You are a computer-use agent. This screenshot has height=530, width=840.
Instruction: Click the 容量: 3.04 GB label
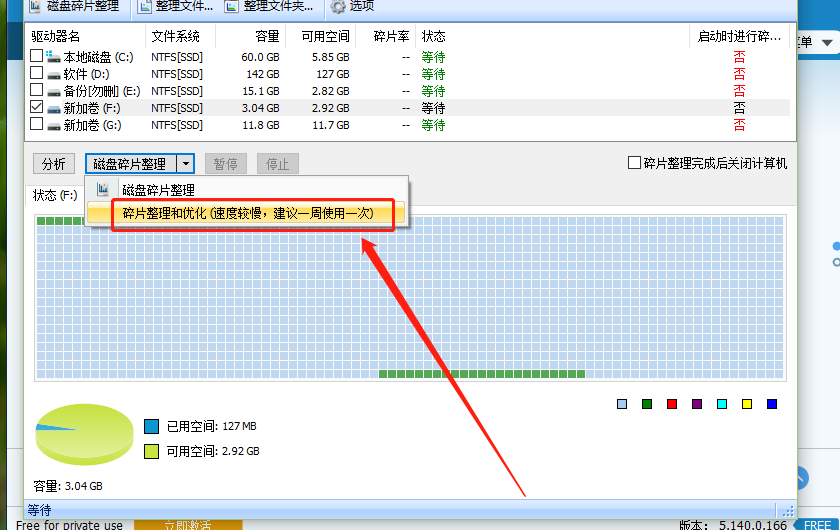pyautogui.click(x=68, y=486)
